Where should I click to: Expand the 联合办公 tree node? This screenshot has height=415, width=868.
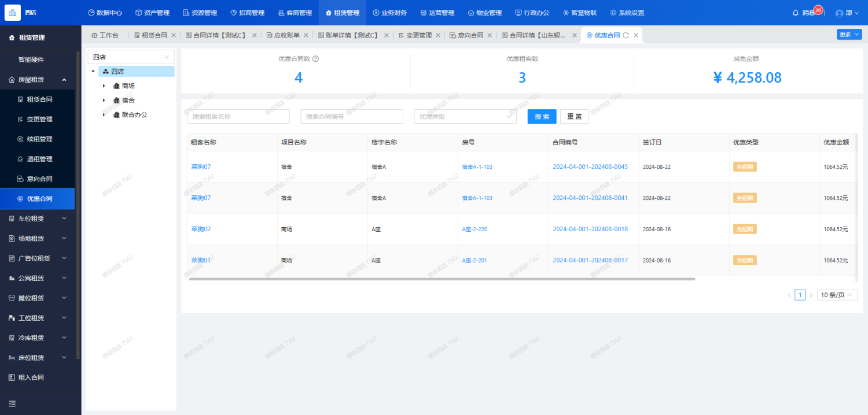(104, 114)
